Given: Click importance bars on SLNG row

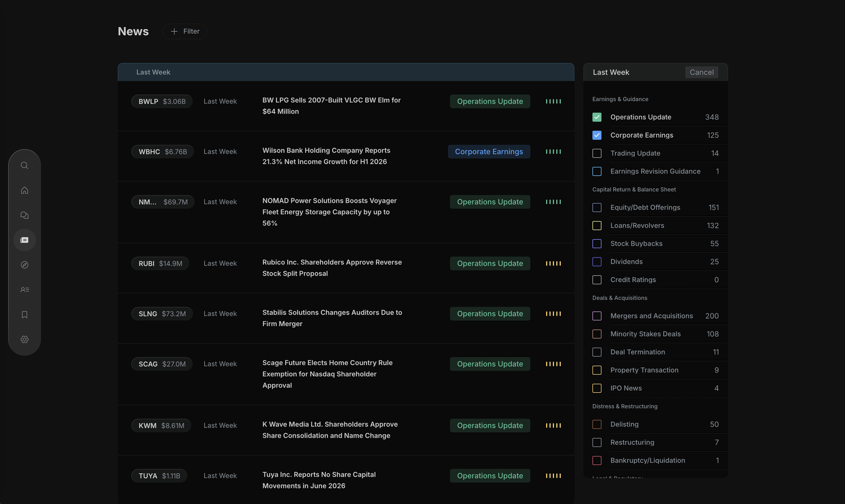Looking at the screenshot, I should [553, 313].
